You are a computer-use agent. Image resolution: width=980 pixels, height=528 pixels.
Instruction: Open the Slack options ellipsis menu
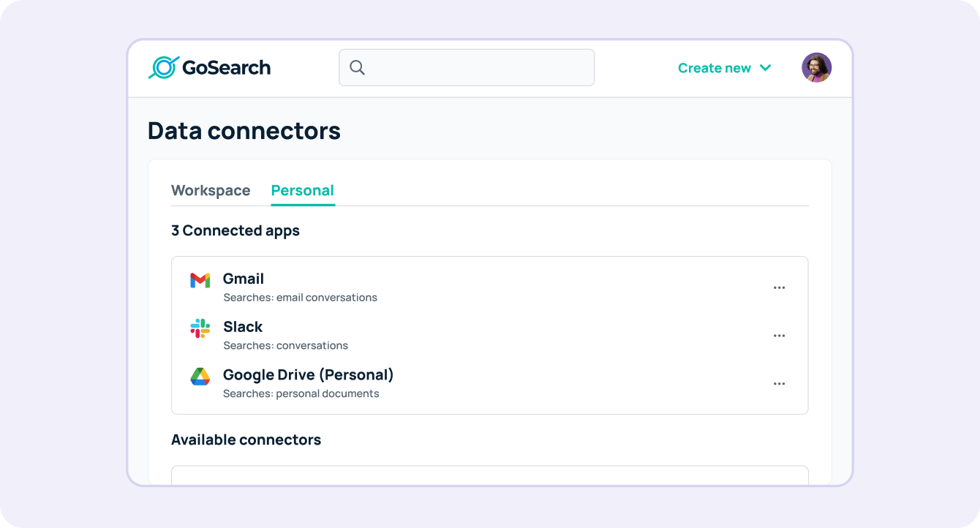pyautogui.click(x=779, y=336)
